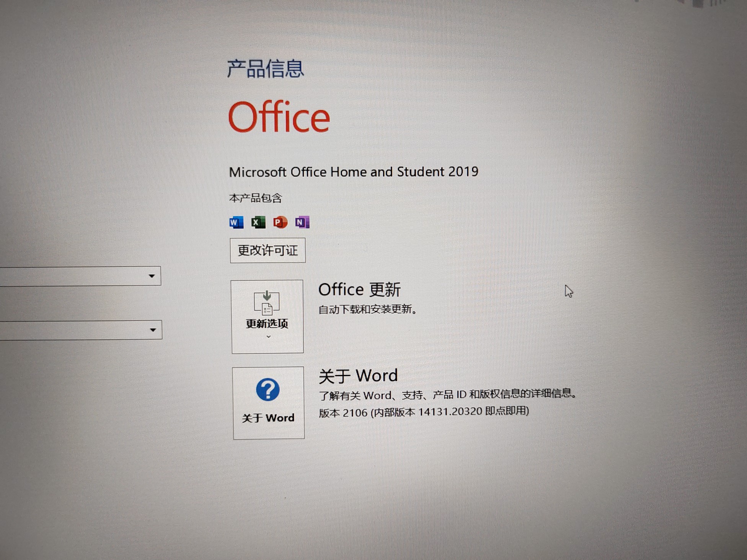Click the red Office logo
Image resolution: width=747 pixels, height=560 pixels.
pos(279,117)
